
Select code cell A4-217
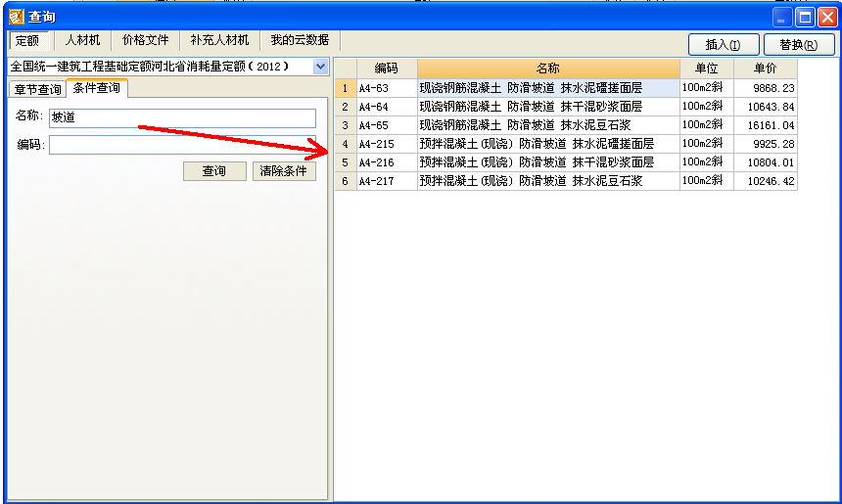(x=387, y=181)
